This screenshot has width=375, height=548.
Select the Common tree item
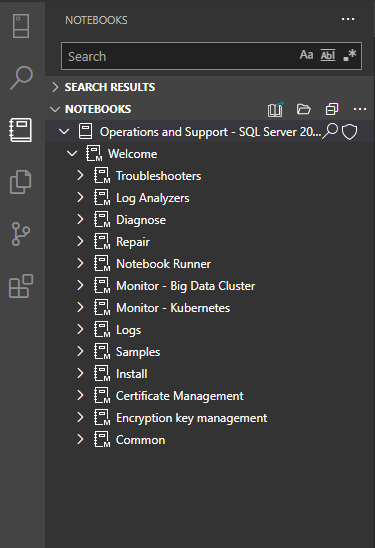click(x=140, y=440)
